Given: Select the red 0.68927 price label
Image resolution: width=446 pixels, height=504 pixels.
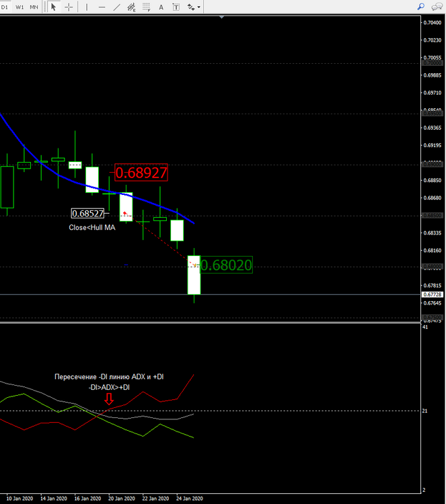Looking at the screenshot, I should pyautogui.click(x=141, y=173).
